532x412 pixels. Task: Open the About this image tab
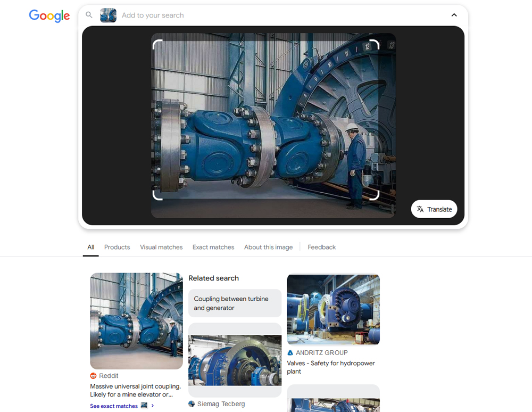[x=268, y=247]
